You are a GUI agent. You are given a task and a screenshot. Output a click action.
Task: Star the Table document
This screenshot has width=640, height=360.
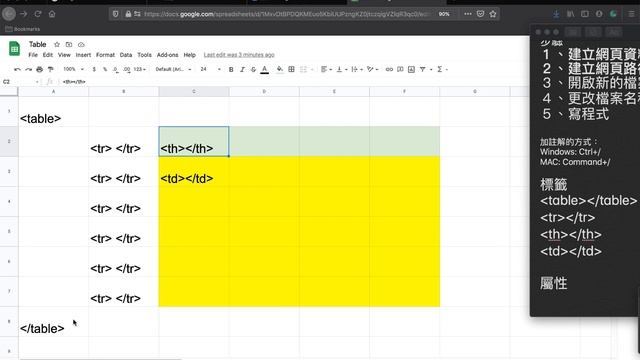point(57,44)
